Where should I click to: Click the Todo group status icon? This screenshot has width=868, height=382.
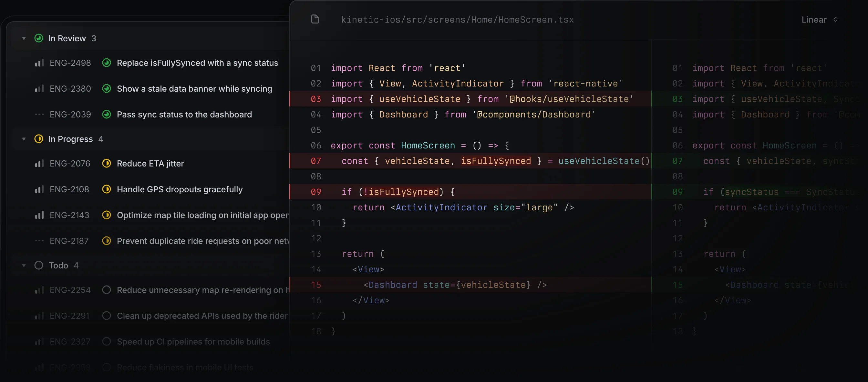tap(39, 266)
